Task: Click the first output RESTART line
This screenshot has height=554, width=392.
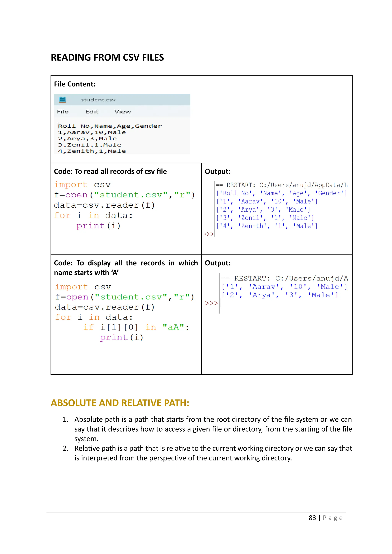Action: pos(281,185)
